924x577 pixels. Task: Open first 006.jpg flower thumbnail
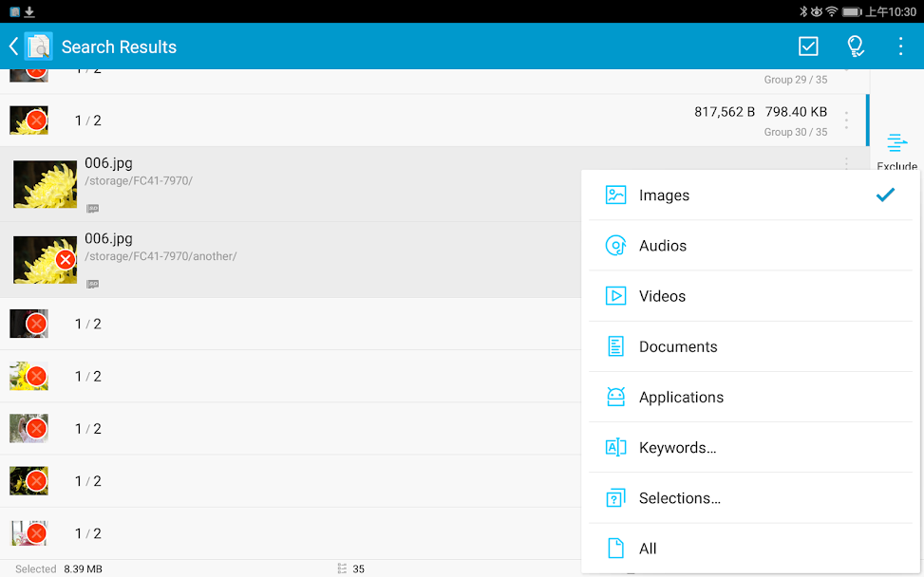[x=45, y=184]
